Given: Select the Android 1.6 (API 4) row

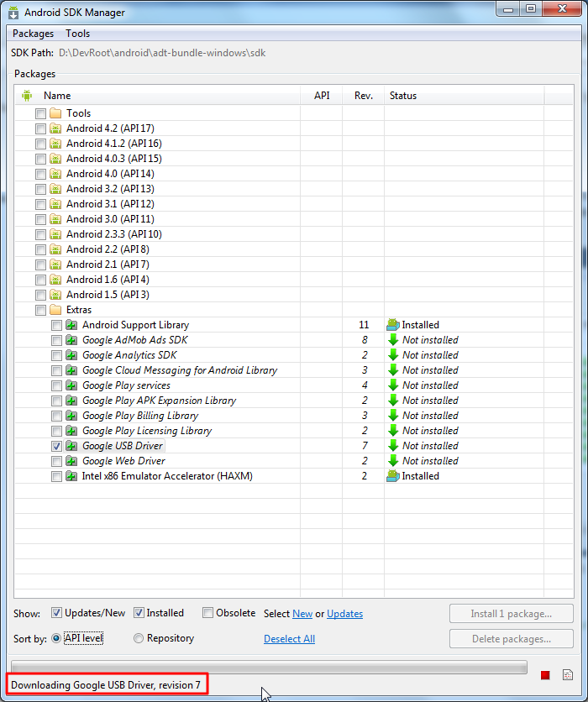Looking at the screenshot, I should pos(294,280).
